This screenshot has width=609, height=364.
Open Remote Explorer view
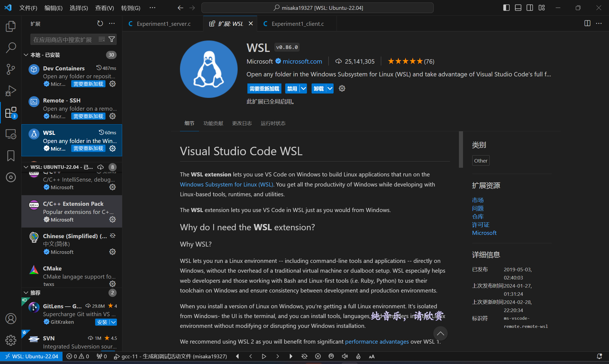click(11, 134)
